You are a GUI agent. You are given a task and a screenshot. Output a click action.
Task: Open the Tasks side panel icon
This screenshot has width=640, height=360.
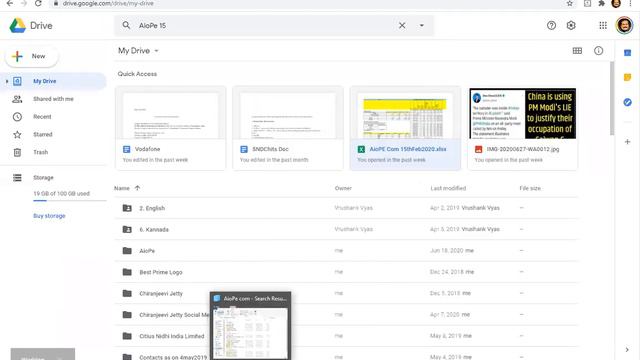click(627, 102)
